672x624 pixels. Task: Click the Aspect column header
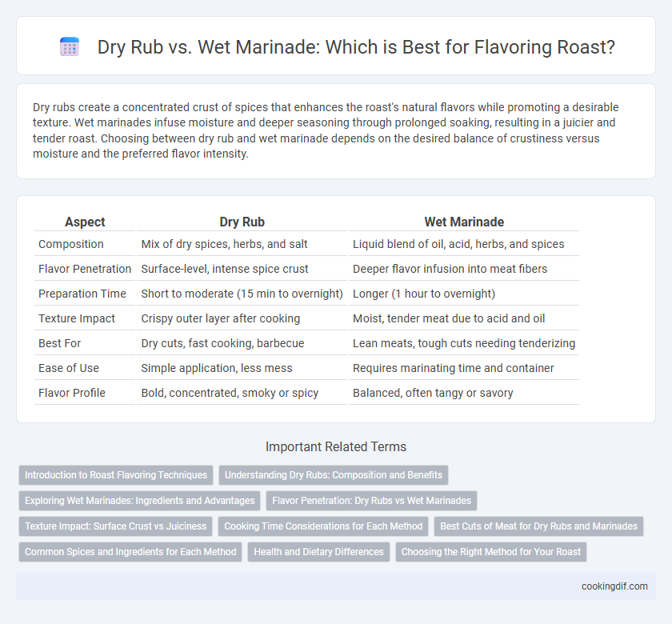85,222
